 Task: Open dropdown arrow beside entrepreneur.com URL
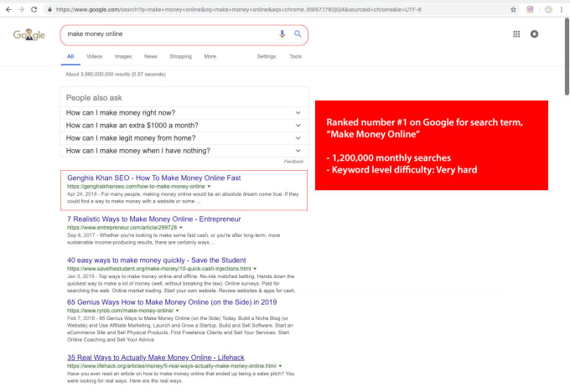pyautogui.click(x=181, y=228)
